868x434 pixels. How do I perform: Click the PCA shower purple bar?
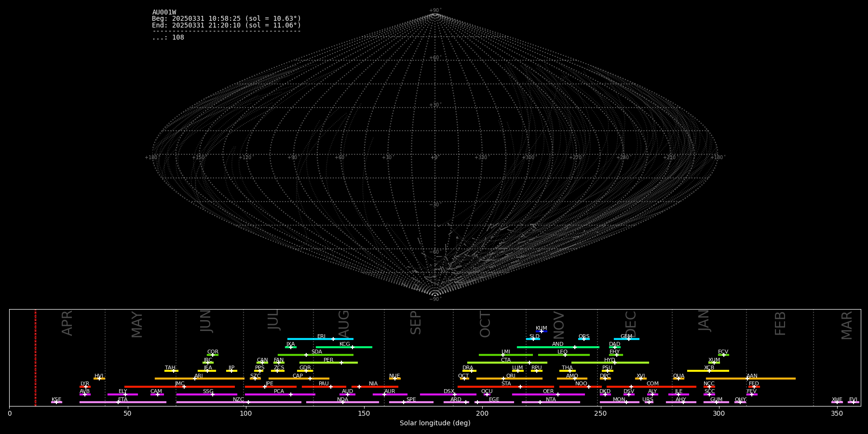pos(280,394)
